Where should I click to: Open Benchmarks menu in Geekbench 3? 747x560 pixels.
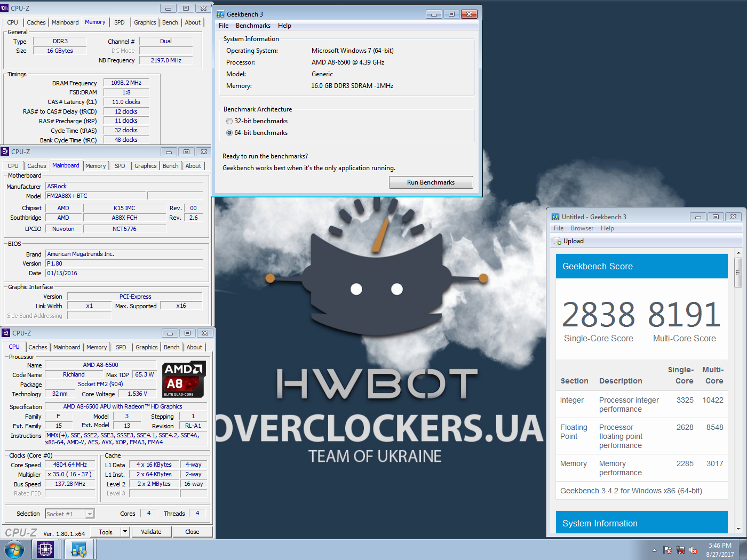click(x=253, y=26)
